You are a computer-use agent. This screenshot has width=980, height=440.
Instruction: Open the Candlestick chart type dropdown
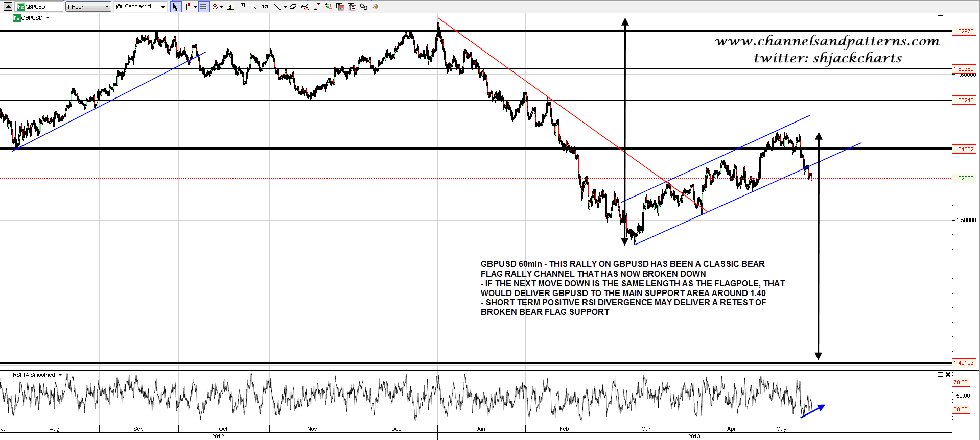[141, 7]
